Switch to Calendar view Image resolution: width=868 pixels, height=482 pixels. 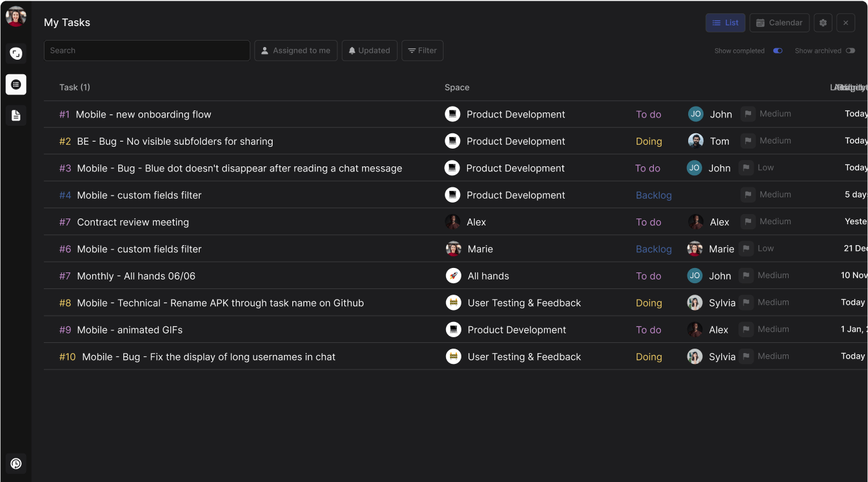click(779, 22)
